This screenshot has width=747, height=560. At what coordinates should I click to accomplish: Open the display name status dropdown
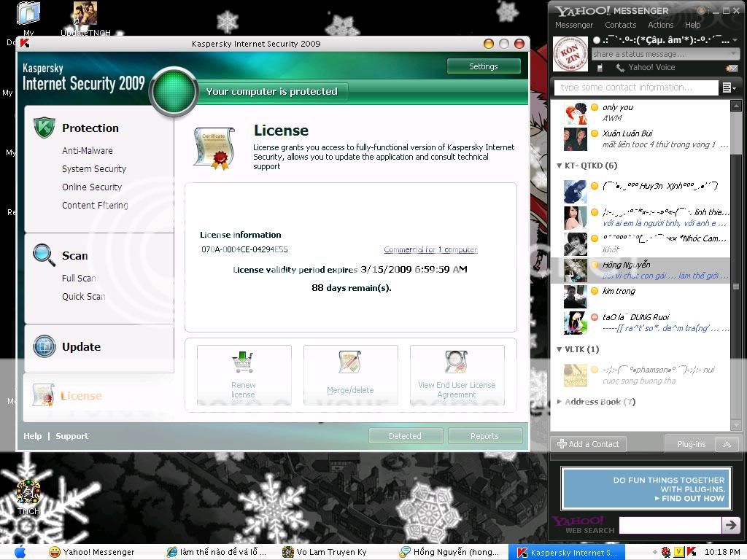735,40
